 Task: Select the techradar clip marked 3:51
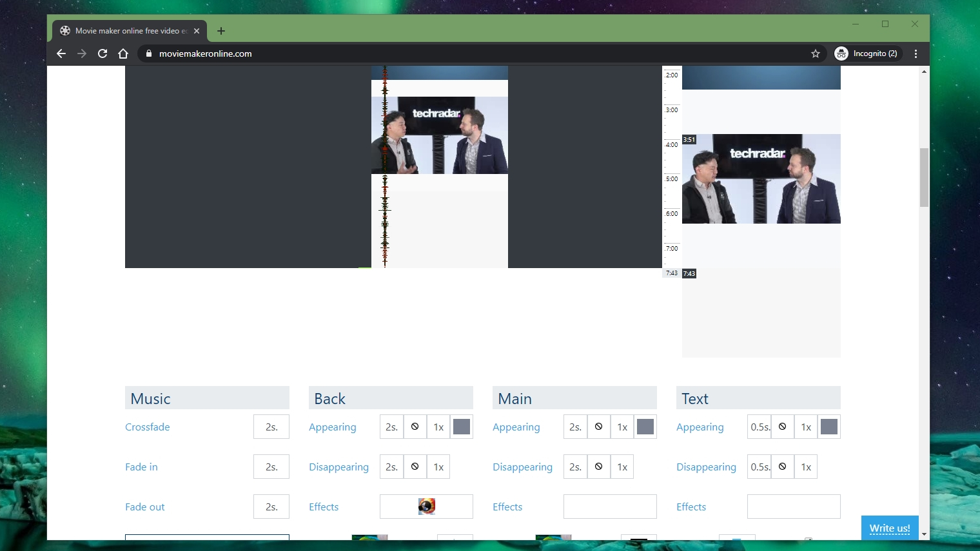(761, 179)
